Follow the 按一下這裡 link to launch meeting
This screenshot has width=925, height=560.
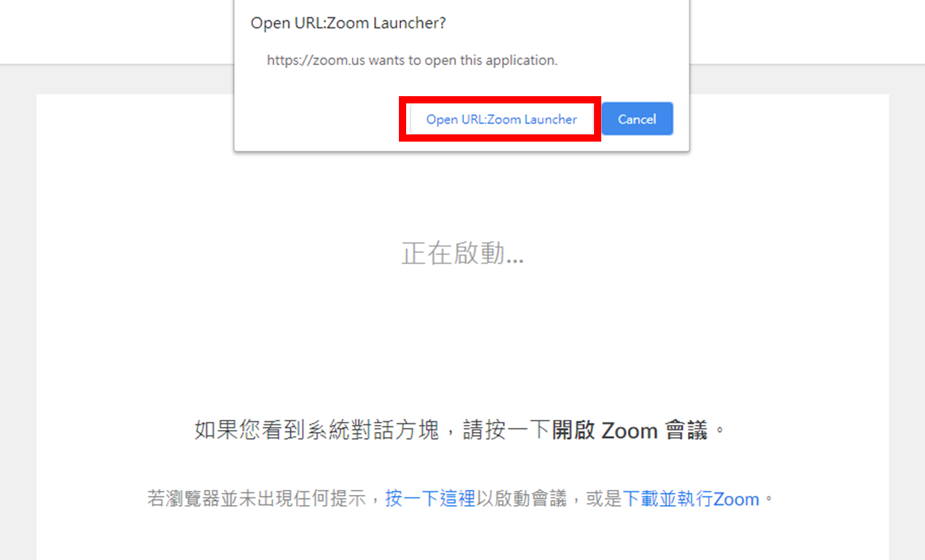click(430, 499)
